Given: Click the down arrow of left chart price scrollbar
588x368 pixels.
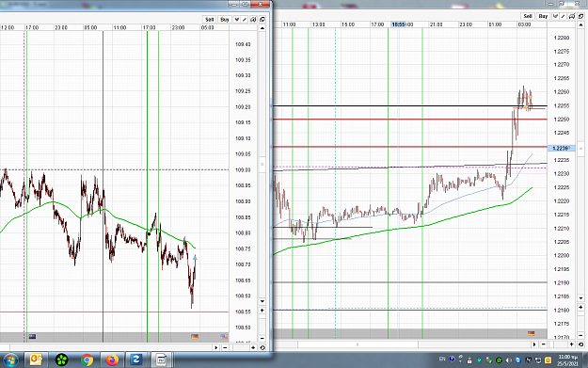Looking at the screenshot, I should (262, 301).
